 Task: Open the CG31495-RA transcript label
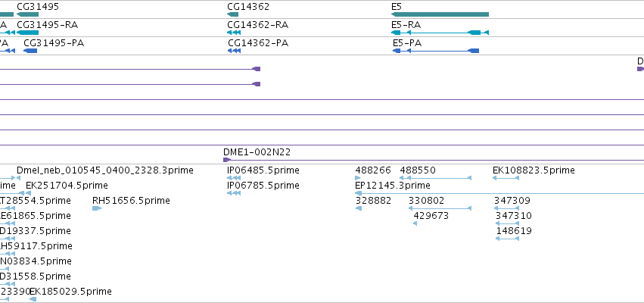tap(47, 25)
